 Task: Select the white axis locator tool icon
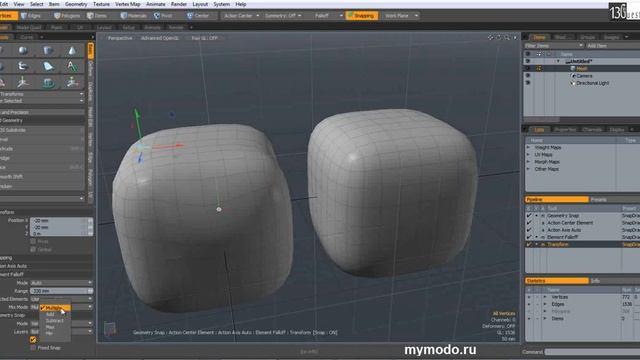[x=23, y=82]
